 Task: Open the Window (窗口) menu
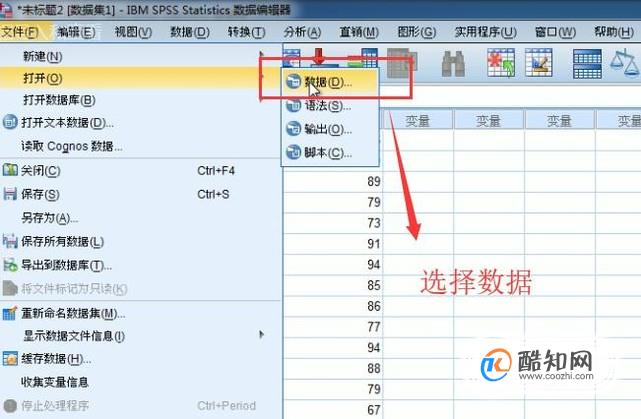click(556, 32)
